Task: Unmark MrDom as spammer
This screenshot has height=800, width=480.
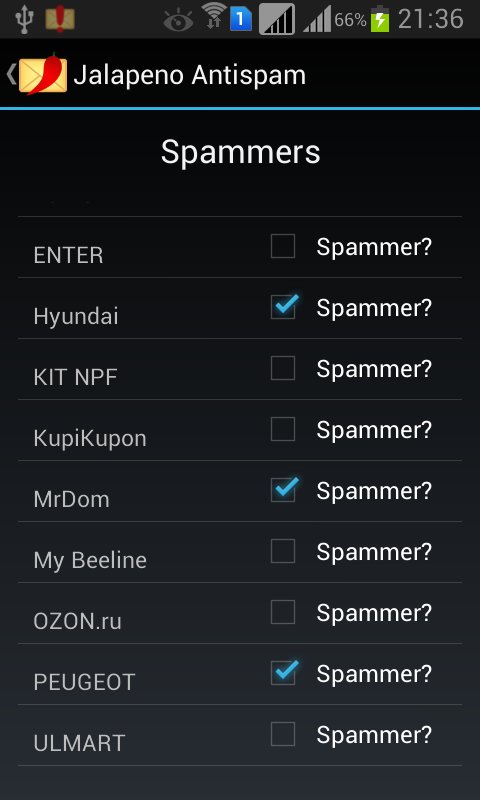Action: point(283,490)
